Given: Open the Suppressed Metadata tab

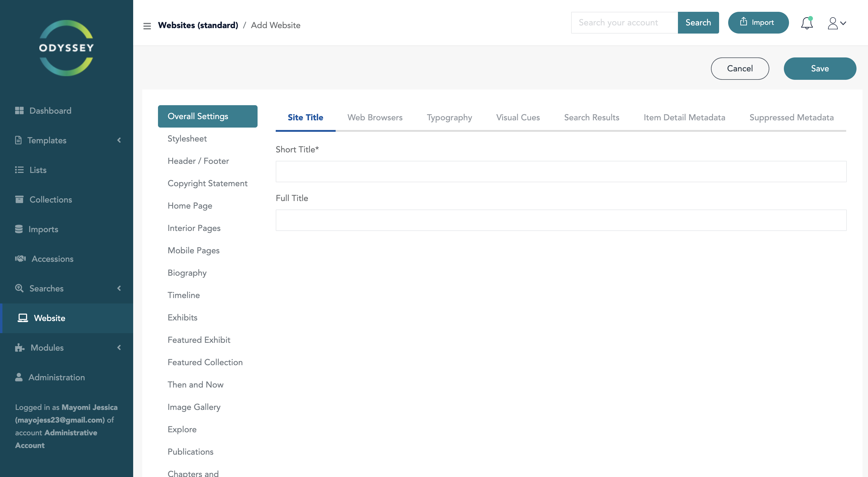Looking at the screenshot, I should click(x=791, y=118).
